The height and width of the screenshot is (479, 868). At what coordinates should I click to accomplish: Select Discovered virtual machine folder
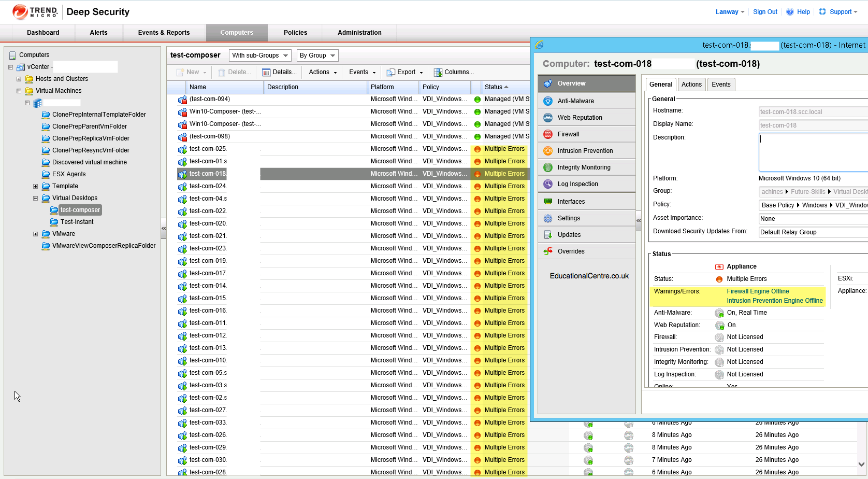pos(89,162)
